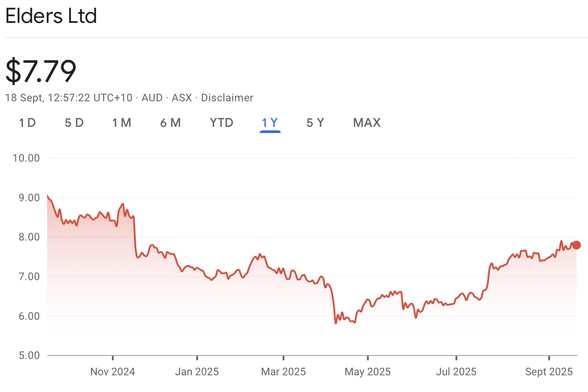Click the Jan 2025 axis label

coord(197,372)
